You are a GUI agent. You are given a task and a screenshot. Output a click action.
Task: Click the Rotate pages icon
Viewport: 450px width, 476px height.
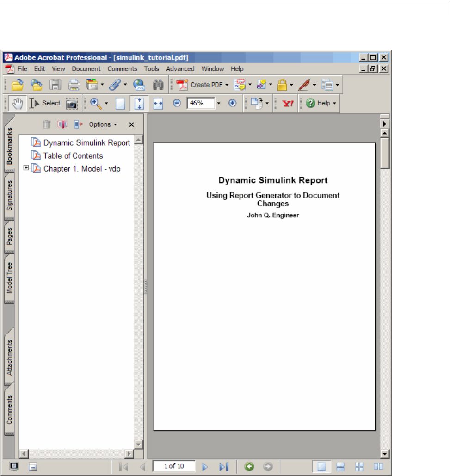pos(257,103)
